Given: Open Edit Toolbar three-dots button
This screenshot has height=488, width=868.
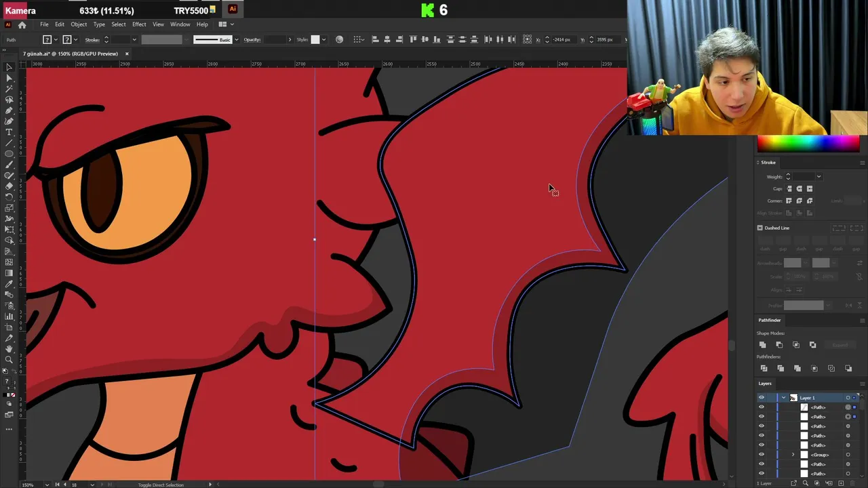Looking at the screenshot, I should (9, 429).
